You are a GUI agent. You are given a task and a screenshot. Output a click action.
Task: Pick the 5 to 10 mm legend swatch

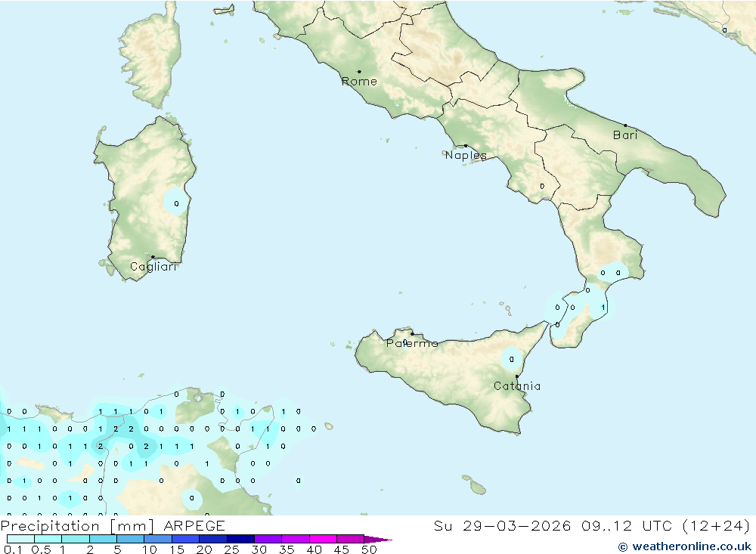tap(131, 539)
